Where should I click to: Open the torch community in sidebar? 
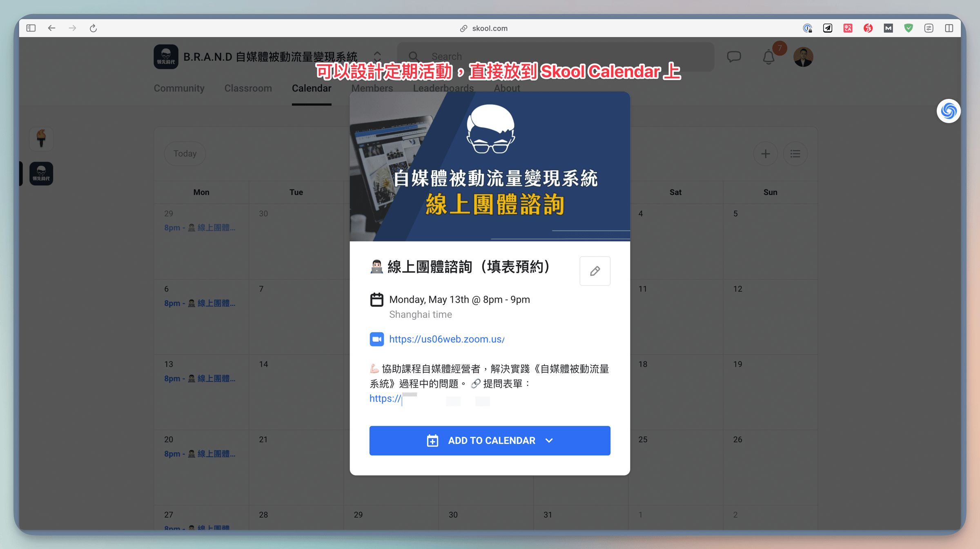pos(41,138)
